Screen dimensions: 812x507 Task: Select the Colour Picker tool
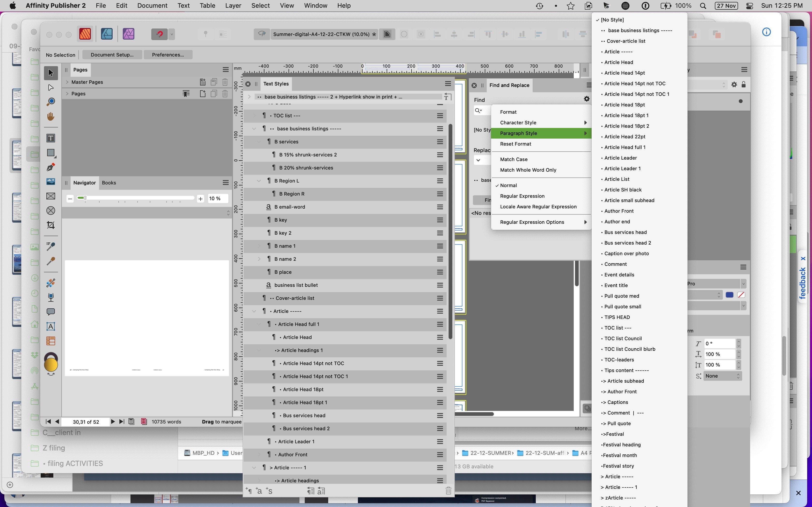(x=51, y=261)
